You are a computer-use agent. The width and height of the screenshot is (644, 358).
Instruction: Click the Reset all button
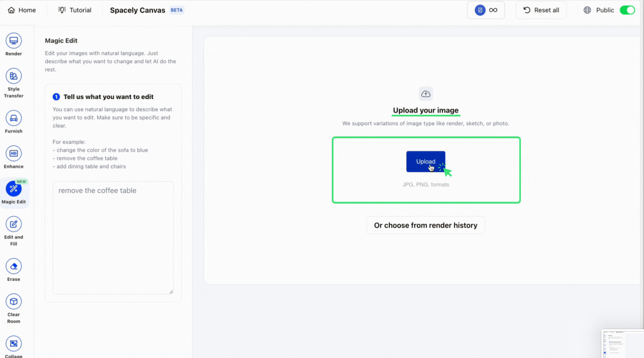pos(541,10)
